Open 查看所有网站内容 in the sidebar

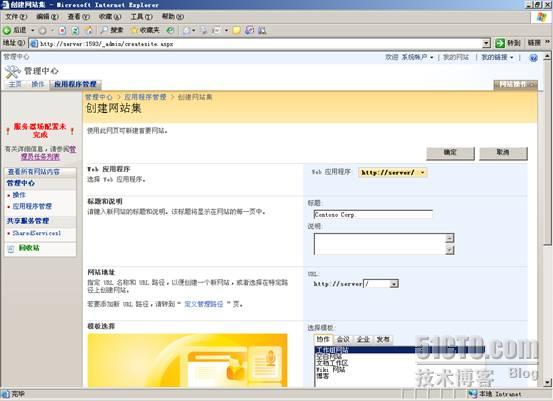[34, 172]
